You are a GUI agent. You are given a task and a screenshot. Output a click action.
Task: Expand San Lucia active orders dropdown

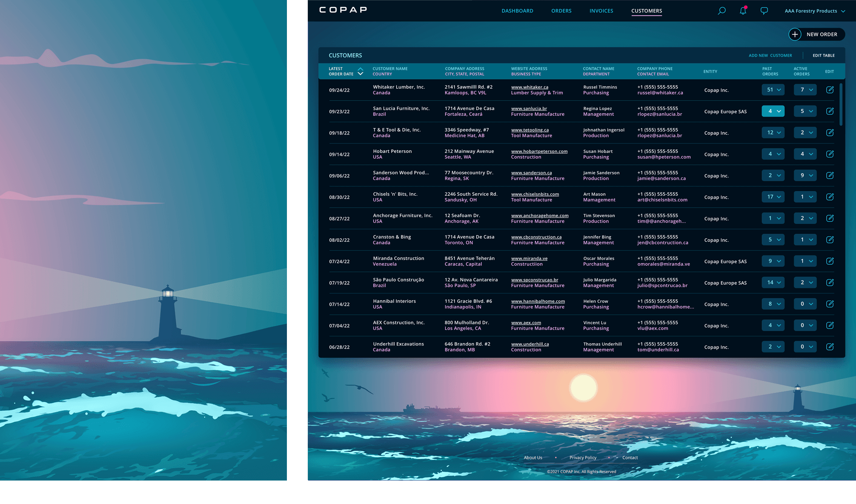tap(805, 111)
